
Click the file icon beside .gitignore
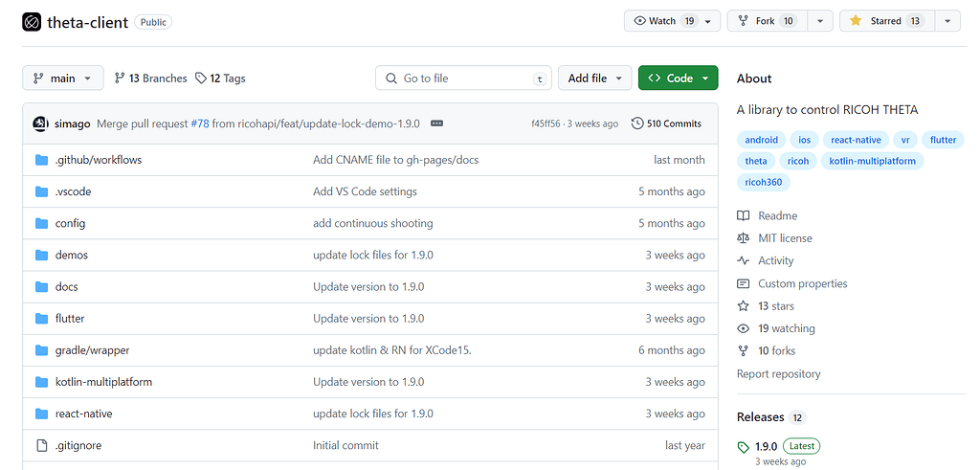(x=42, y=446)
